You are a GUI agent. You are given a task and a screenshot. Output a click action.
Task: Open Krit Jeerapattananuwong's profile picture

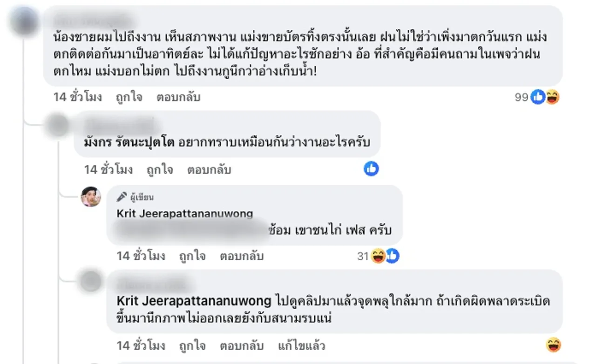coord(91,196)
